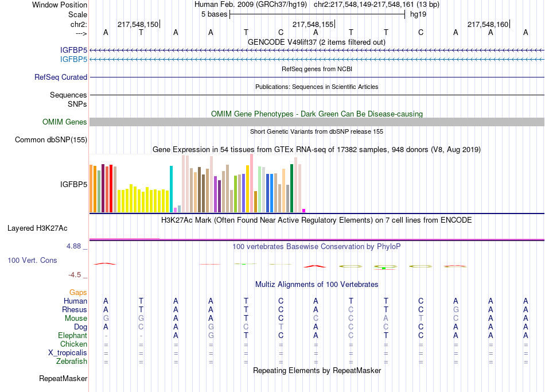Click the GENCODE V49lift37 track title

tap(317, 42)
